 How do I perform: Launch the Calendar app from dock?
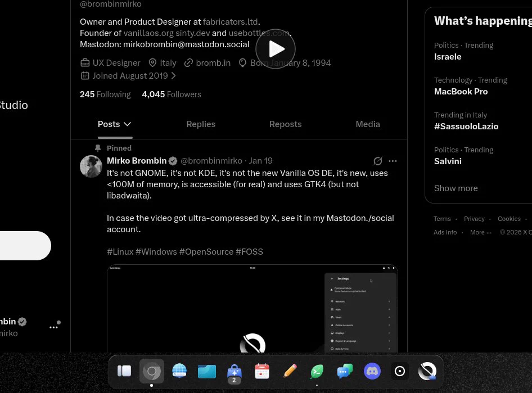tap(262, 371)
